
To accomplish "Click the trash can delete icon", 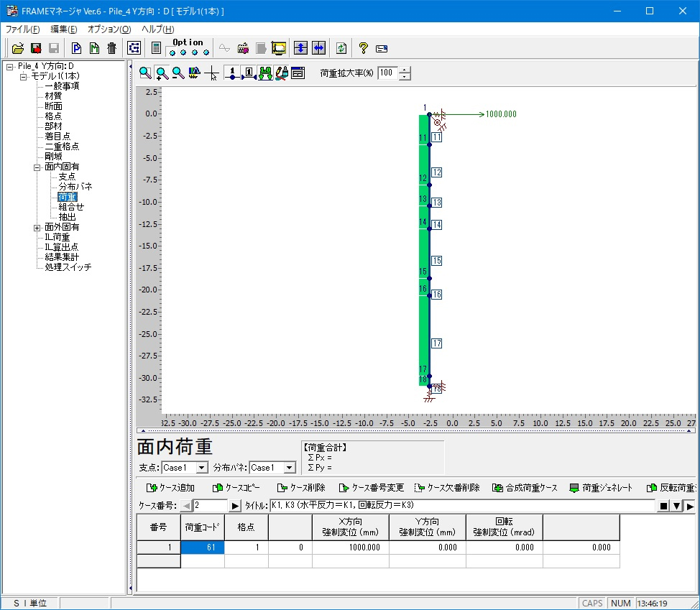I will tap(111, 48).
